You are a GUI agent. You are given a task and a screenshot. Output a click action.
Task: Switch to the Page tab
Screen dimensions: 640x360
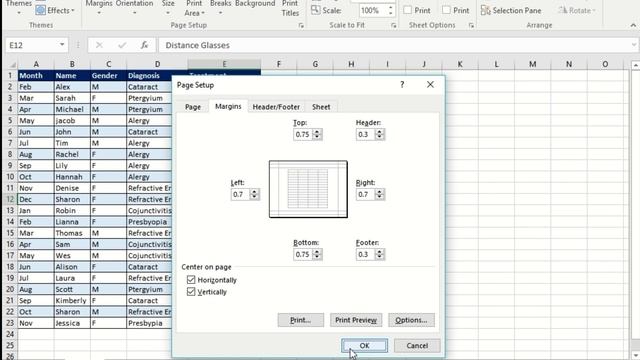(x=193, y=107)
